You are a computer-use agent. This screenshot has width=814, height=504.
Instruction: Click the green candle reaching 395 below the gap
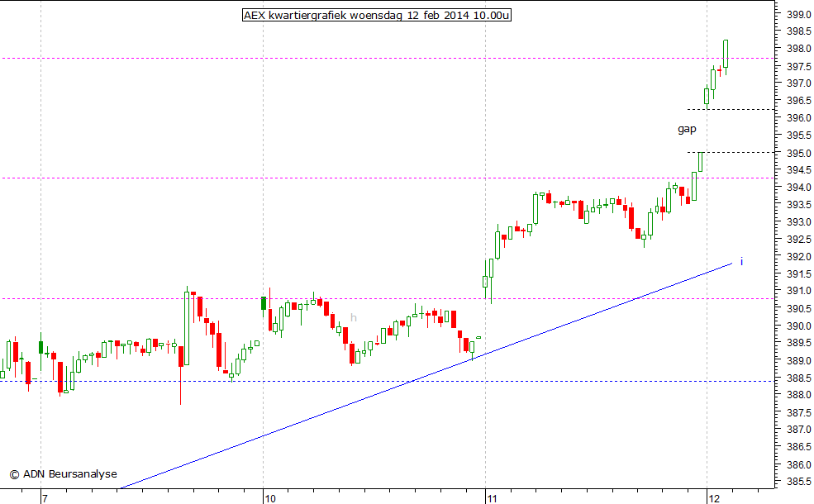pos(700,161)
